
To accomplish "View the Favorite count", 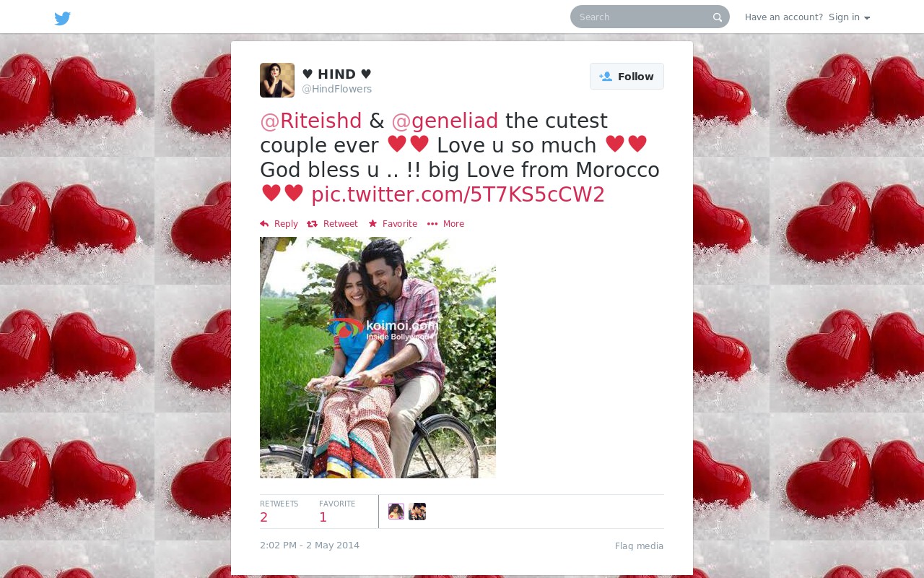I will coord(337,512).
